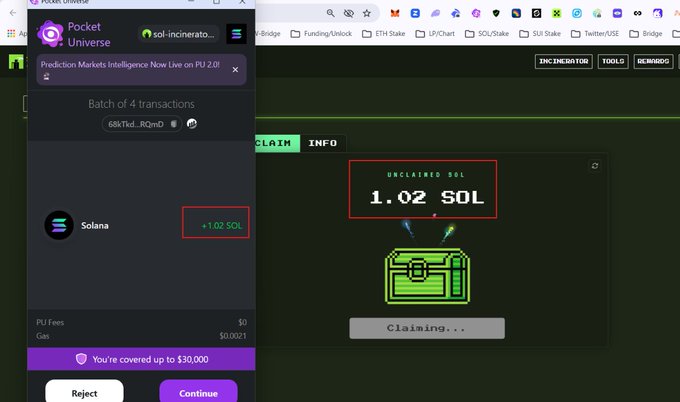
Task: Open the INCINERATOR nav item
Action: [563, 61]
